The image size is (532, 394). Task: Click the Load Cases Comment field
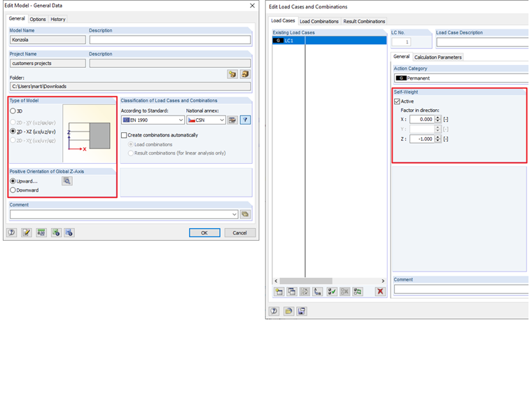461,289
